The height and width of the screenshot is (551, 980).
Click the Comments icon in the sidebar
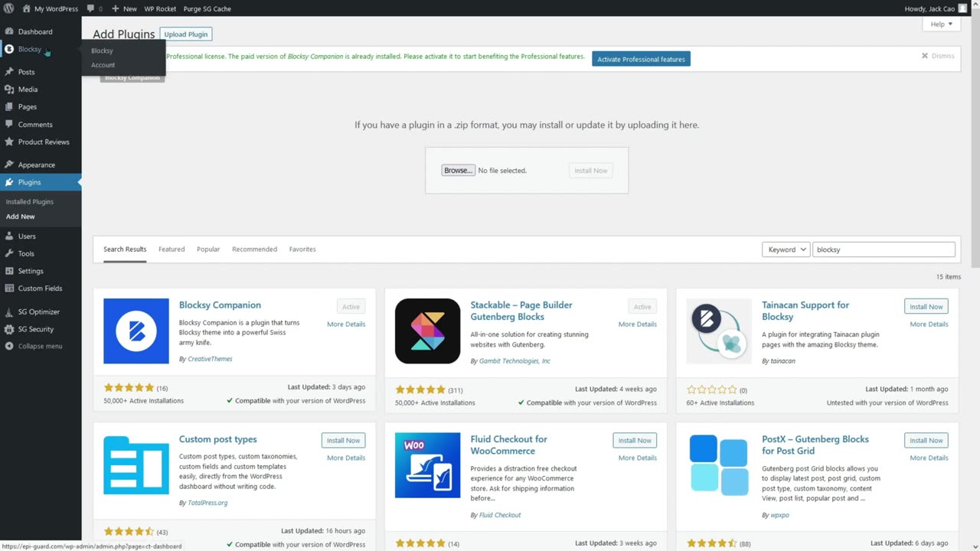9,125
